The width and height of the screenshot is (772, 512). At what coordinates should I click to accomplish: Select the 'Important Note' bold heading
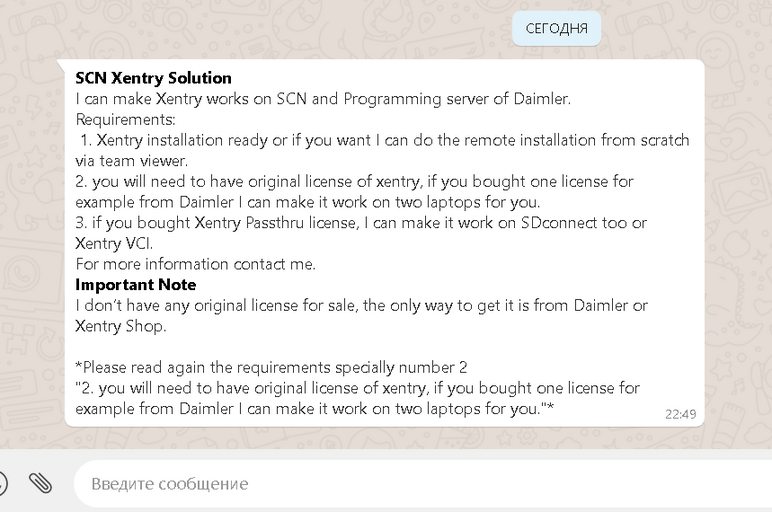(x=135, y=285)
